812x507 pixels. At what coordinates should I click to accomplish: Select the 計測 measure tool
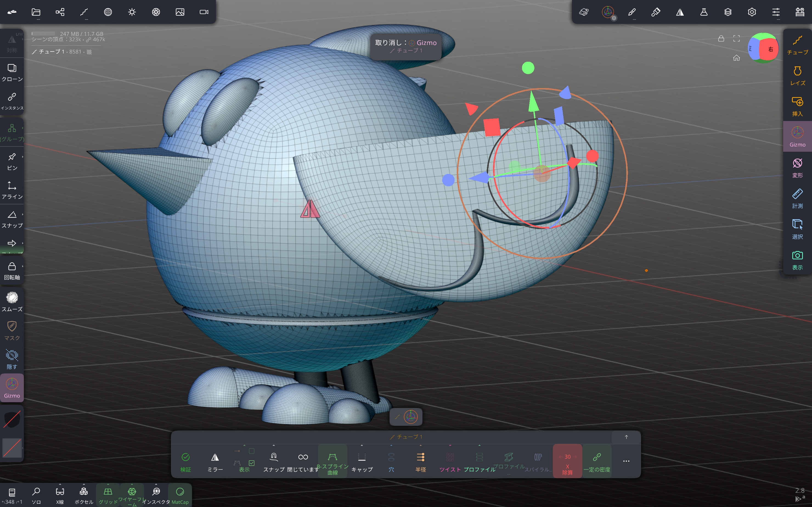pyautogui.click(x=797, y=199)
